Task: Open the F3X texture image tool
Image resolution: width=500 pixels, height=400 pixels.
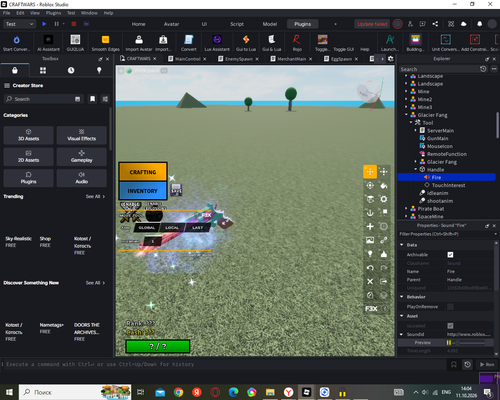Action: point(370,240)
